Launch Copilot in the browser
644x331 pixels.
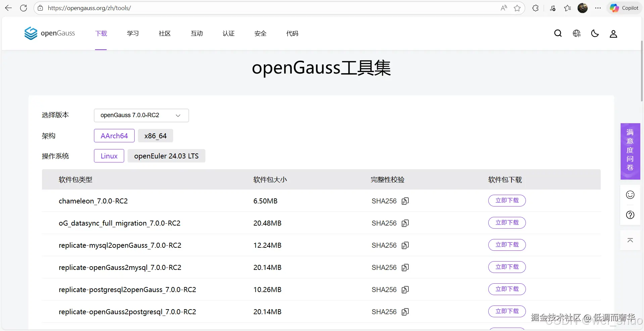(x=624, y=8)
